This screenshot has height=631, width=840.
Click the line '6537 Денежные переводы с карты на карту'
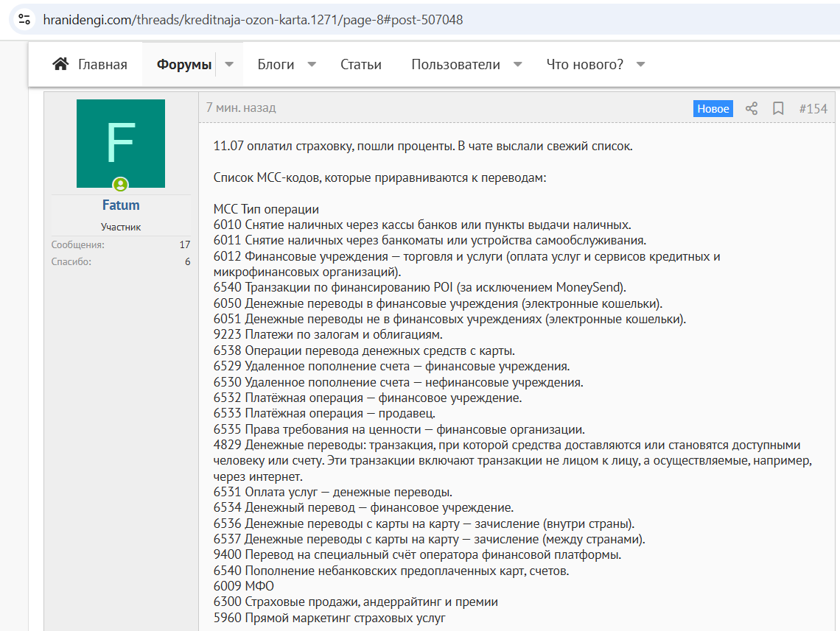[429, 540]
